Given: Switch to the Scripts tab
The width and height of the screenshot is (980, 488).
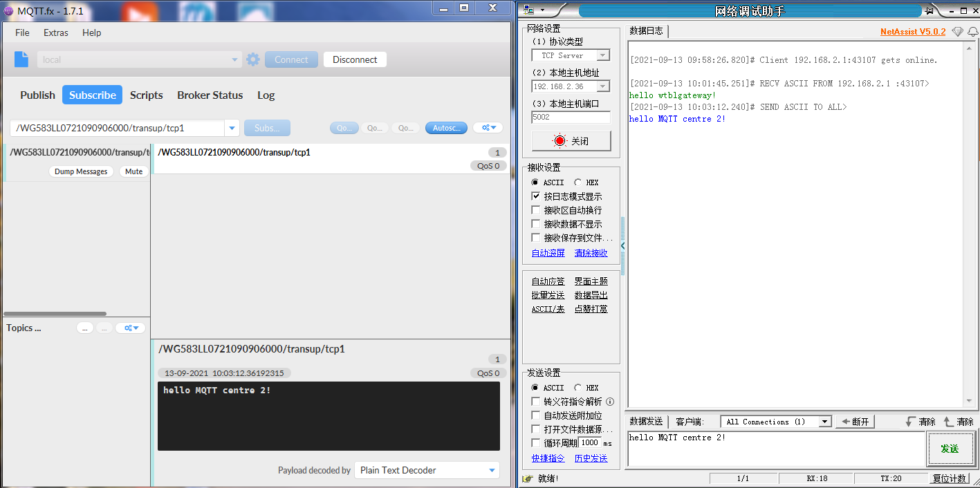Looking at the screenshot, I should point(147,95).
